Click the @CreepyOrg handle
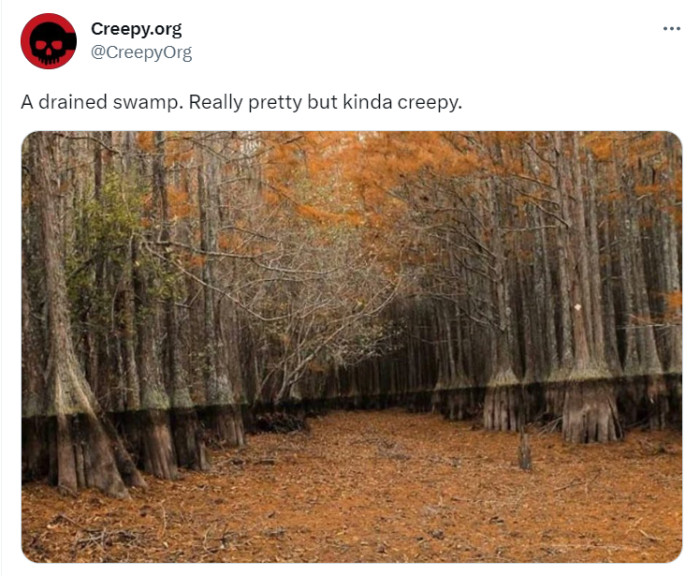The width and height of the screenshot is (700, 576). pyautogui.click(x=141, y=52)
